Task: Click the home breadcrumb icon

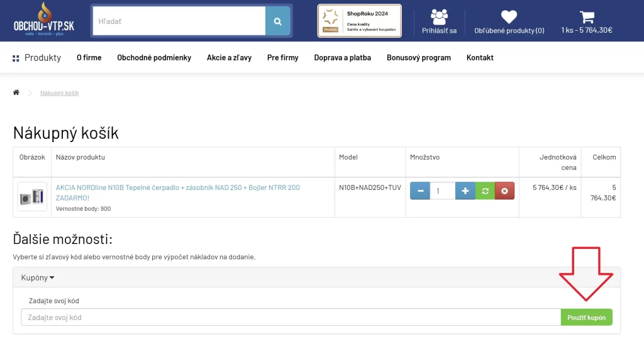Action: pos(16,92)
